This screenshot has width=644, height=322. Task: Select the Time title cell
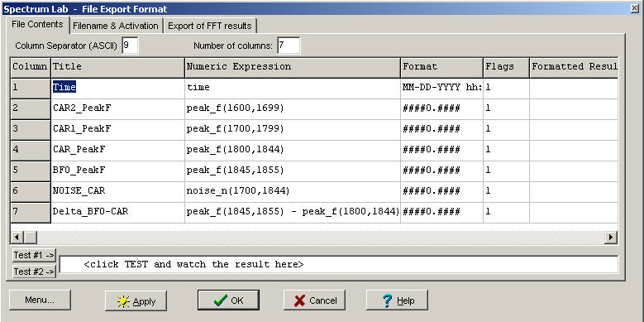coord(118,89)
